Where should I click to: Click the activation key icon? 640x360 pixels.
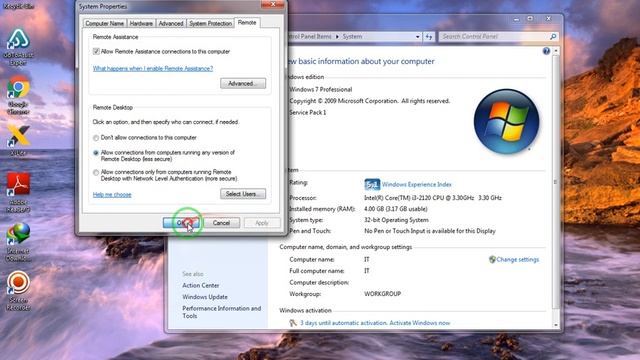coord(293,323)
